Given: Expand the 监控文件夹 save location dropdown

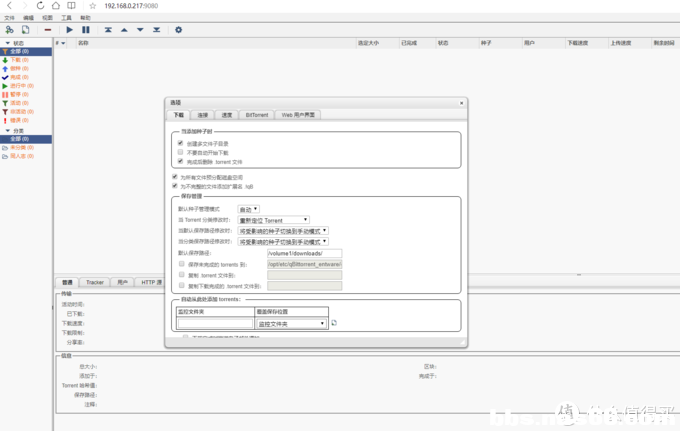Looking at the screenshot, I should tap(291, 324).
